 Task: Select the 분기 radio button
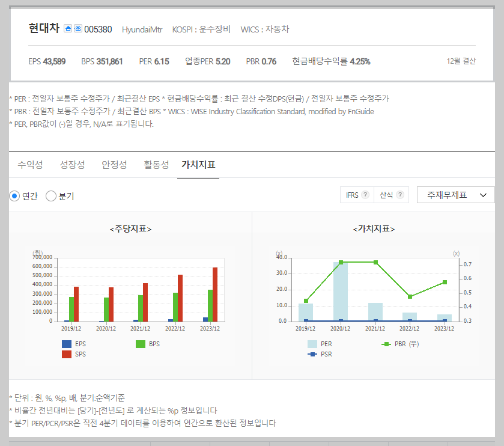click(51, 196)
